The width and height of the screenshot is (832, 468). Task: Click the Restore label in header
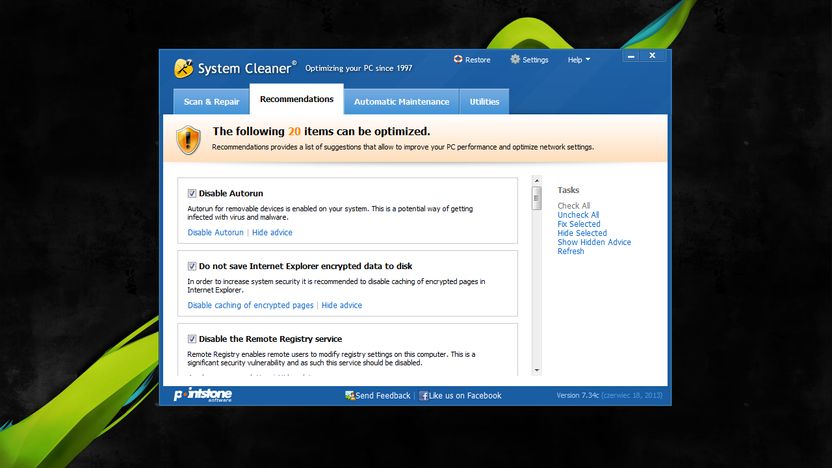click(x=478, y=60)
